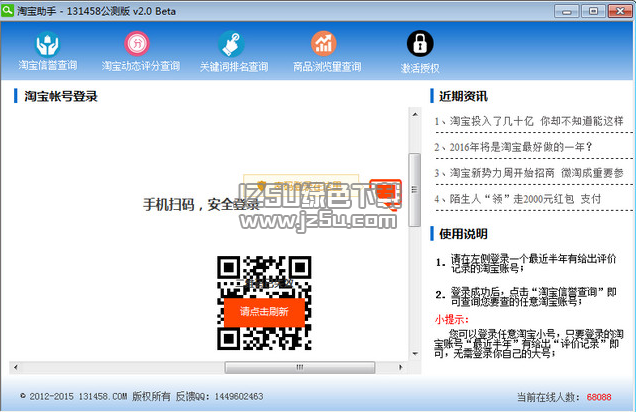Maximize the 淘宝助手 window
Image resolution: width=636 pixels, height=412 pixels.
pos(593,11)
